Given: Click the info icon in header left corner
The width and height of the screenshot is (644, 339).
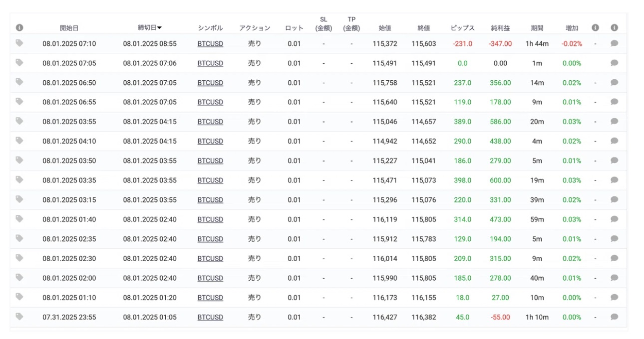Looking at the screenshot, I should click(x=19, y=28).
